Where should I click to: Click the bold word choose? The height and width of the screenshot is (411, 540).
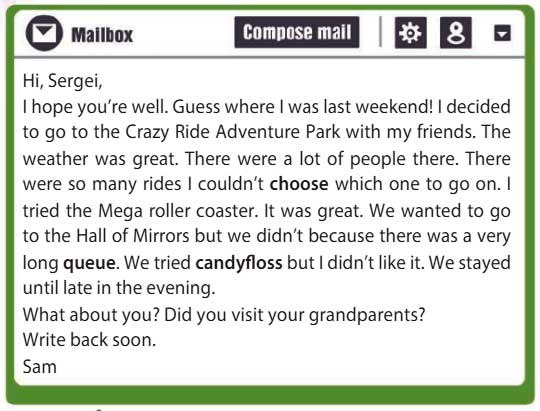pos(299,184)
